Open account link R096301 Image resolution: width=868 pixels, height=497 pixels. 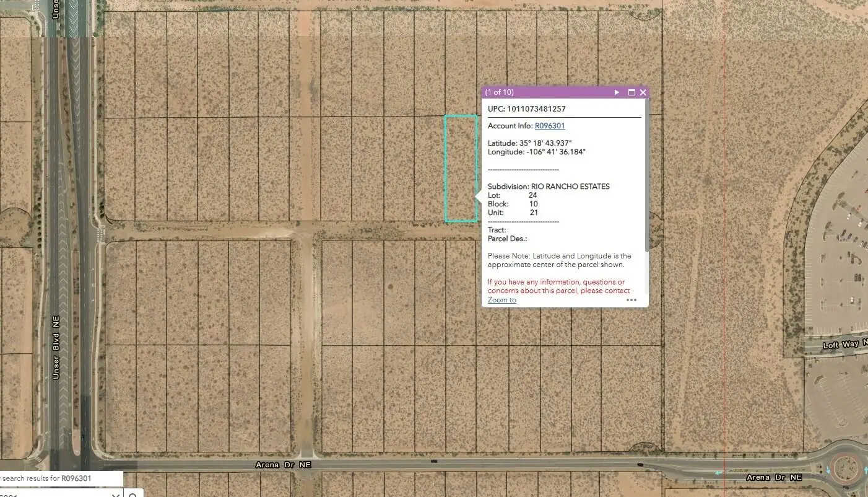pos(550,126)
